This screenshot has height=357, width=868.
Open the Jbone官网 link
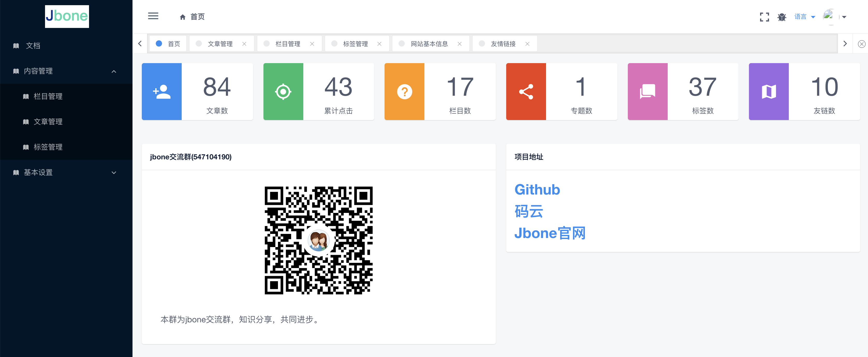click(x=550, y=233)
